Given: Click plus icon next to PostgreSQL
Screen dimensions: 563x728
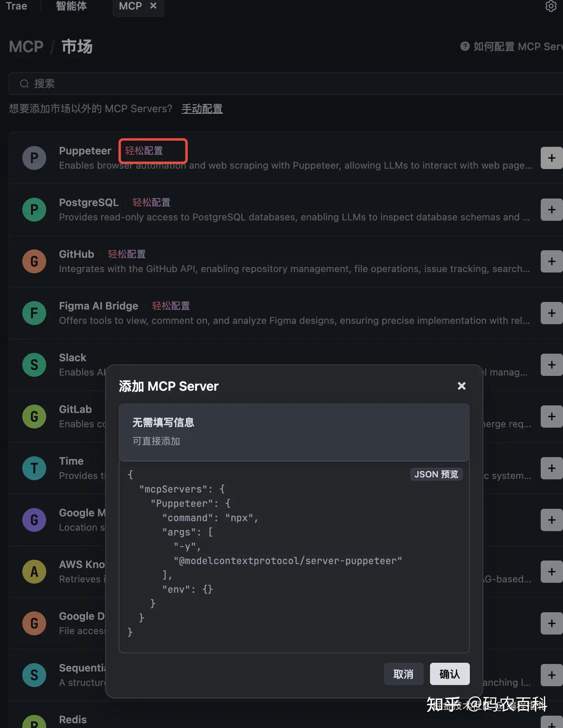Looking at the screenshot, I should [x=551, y=210].
